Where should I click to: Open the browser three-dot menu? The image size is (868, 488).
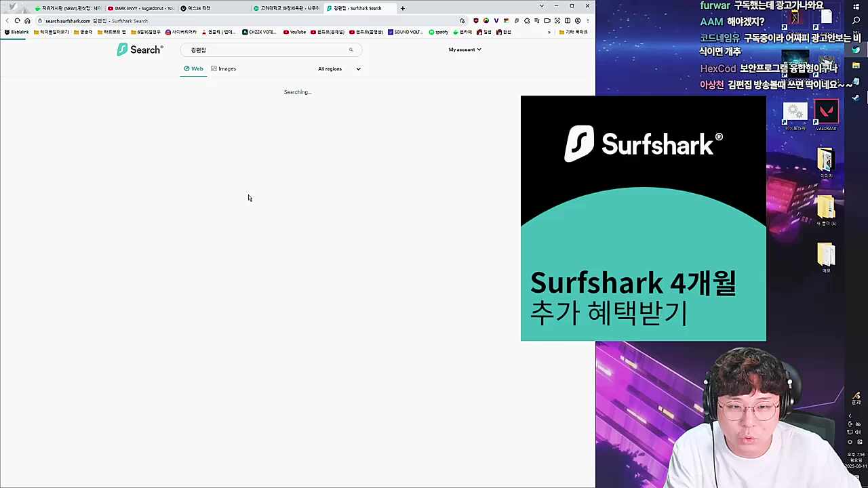[588, 21]
